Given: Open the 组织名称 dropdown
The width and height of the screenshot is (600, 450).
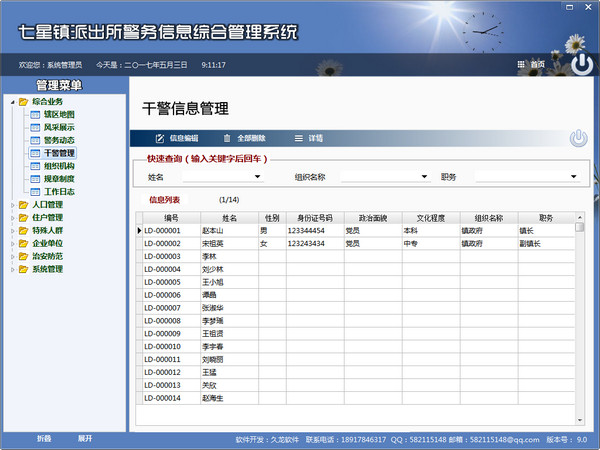Looking at the screenshot, I should point(425,177).
